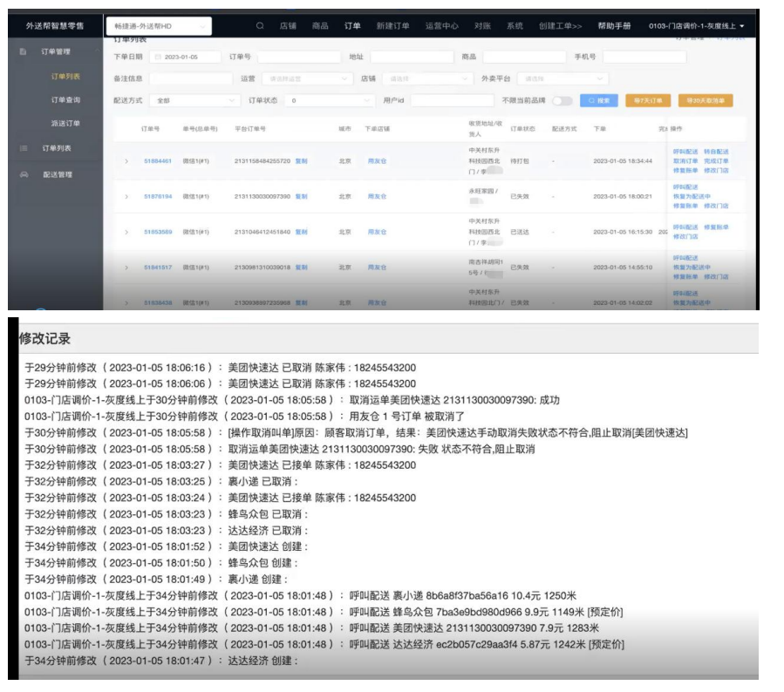
Task: Open the 商品 menu in top navigation
Action: pyautogui.click(x=320, y=26)
